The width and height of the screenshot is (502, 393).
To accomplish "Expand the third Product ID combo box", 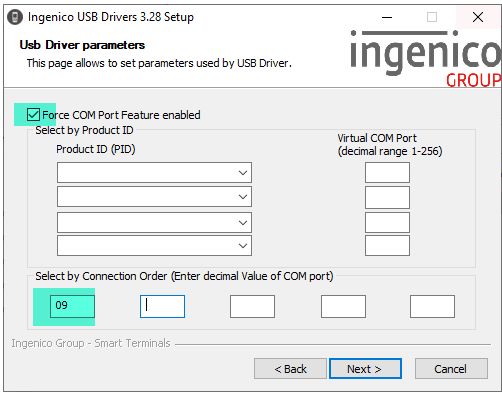I will tap(154, 222).
